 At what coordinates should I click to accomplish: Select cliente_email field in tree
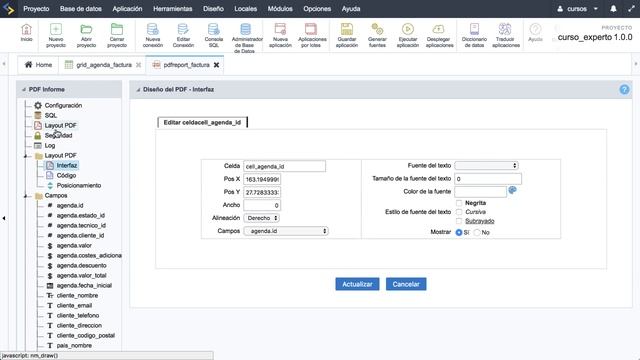[x=74, y=305]
